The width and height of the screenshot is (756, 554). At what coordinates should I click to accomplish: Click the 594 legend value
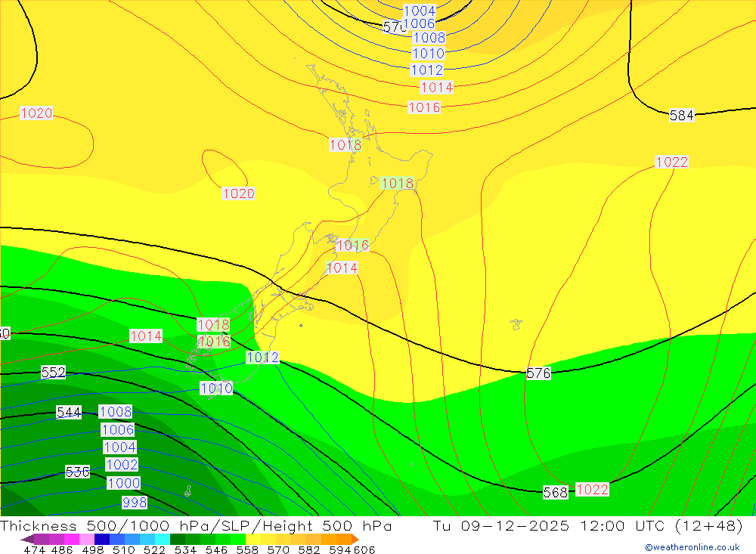pos(339,549)
